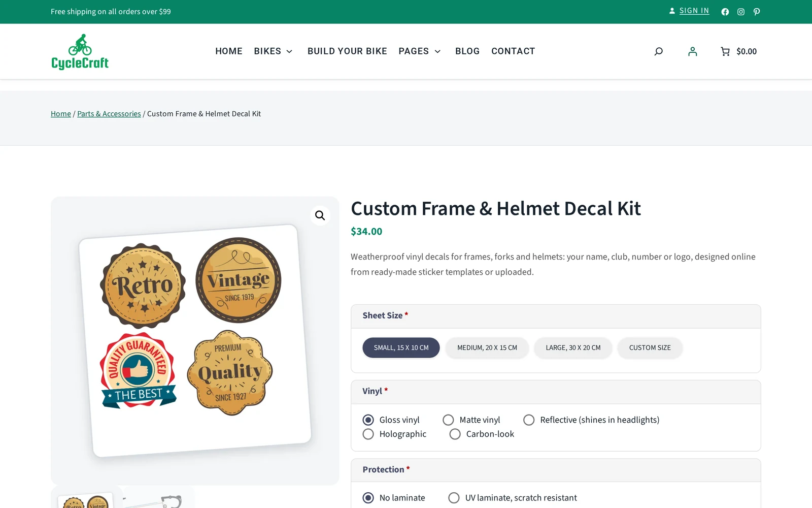The height and width of the screenshot is (508, 812).
Task: Select Medium, 20 x 15 cm size
Action: [487, 348]
